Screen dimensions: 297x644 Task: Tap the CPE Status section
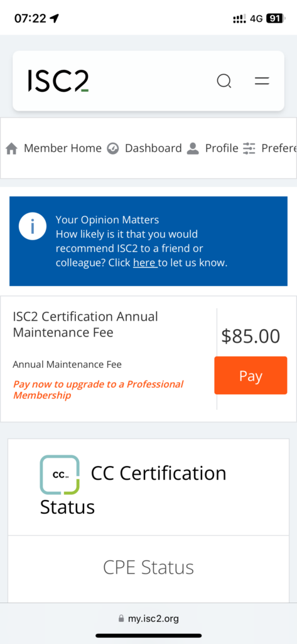click(x=148, y=568)
